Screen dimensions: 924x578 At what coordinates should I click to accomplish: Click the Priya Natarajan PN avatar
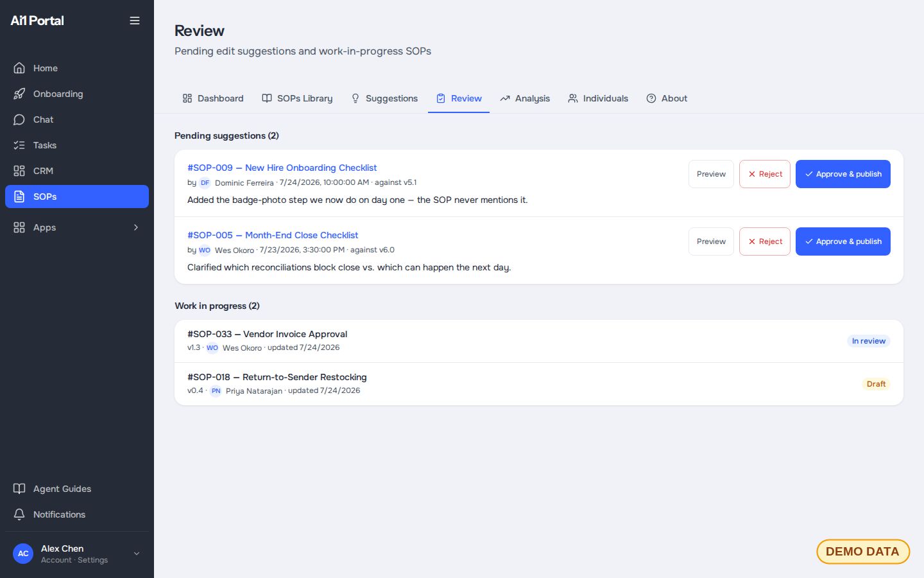click(x=216, y=391)
